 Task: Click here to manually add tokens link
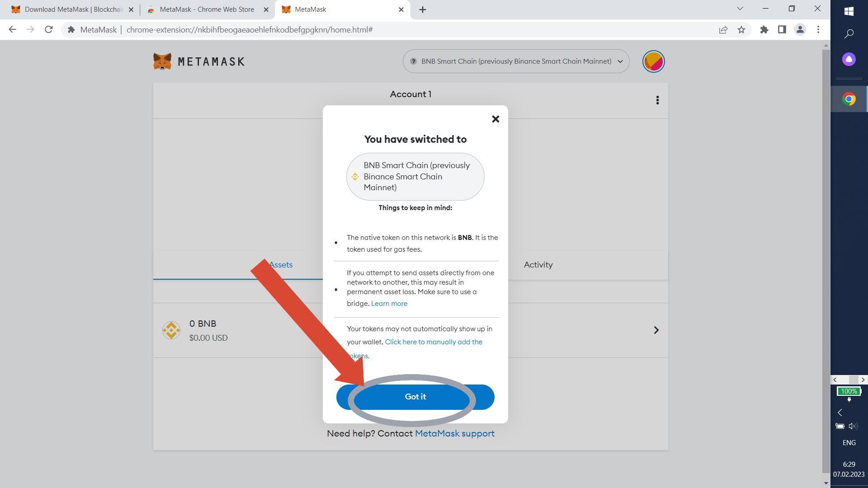tap(433, 342)
